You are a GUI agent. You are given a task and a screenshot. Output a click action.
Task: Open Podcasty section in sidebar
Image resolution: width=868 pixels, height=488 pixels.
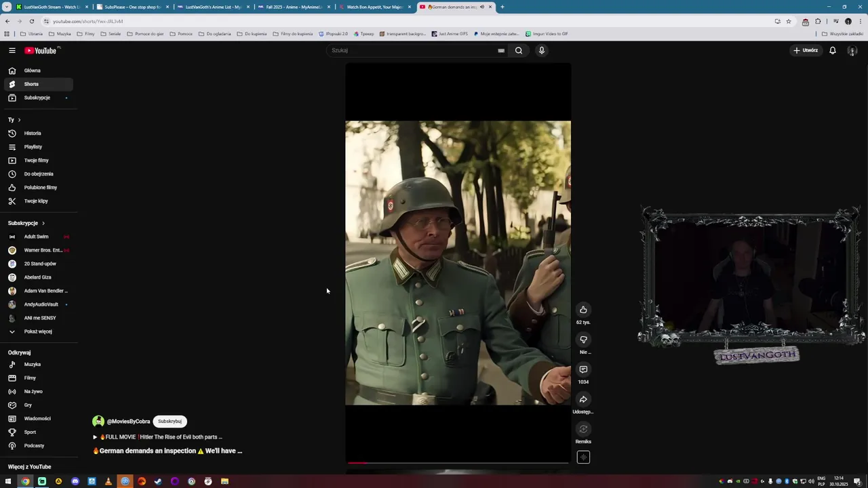click(x=39, y=446)
